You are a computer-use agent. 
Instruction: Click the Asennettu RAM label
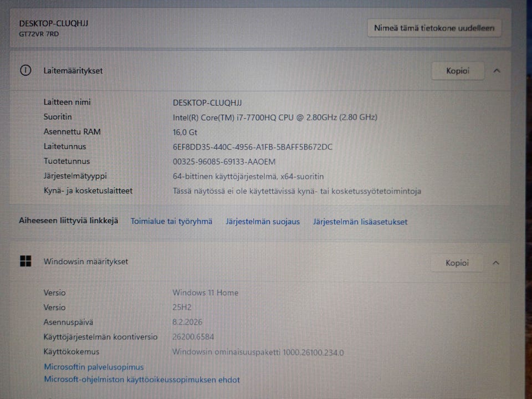coord(72,132)
